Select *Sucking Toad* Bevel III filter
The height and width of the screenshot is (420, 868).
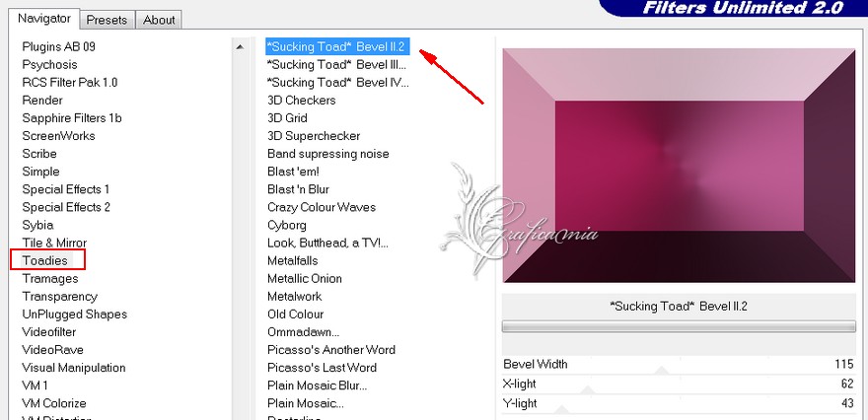(x=337, y=65)
